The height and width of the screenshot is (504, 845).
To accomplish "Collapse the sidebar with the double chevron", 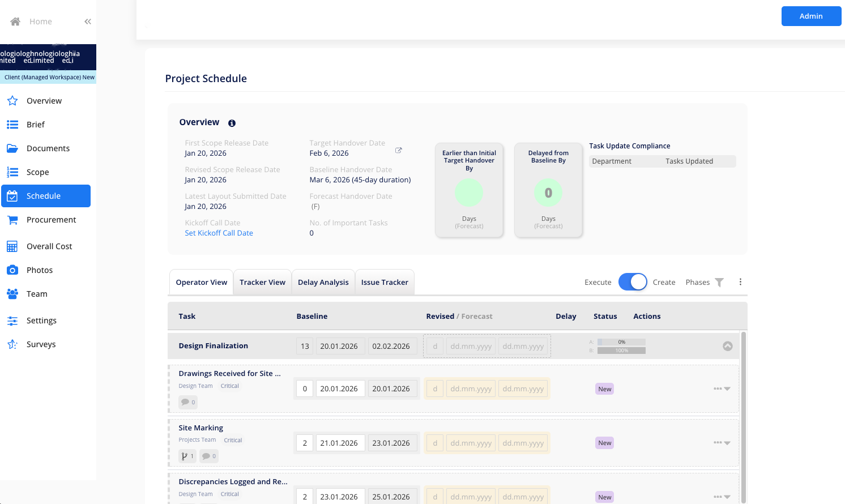I will (87, 21).
